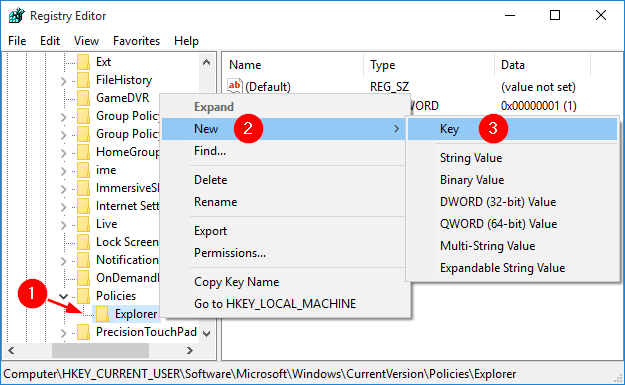Click the (value not set) data cell

[x=538, y=86]
